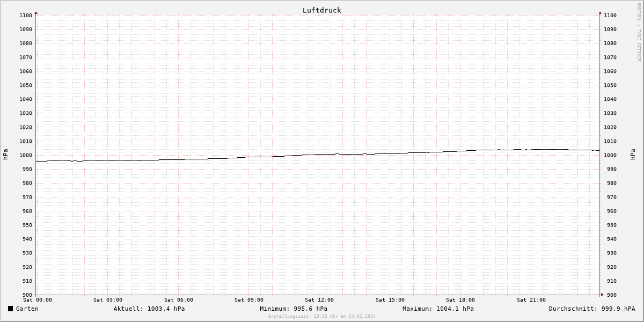Click the red arrow at the time axis end

[602, 294]
